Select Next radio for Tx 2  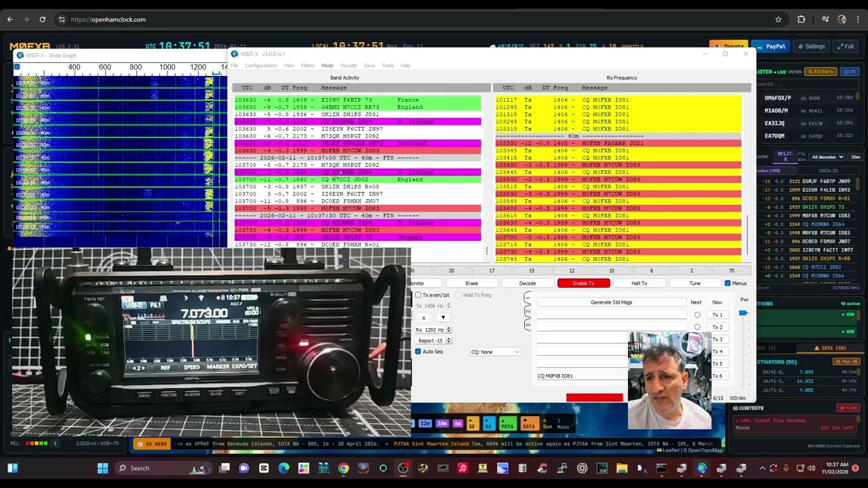coord(697,327)
